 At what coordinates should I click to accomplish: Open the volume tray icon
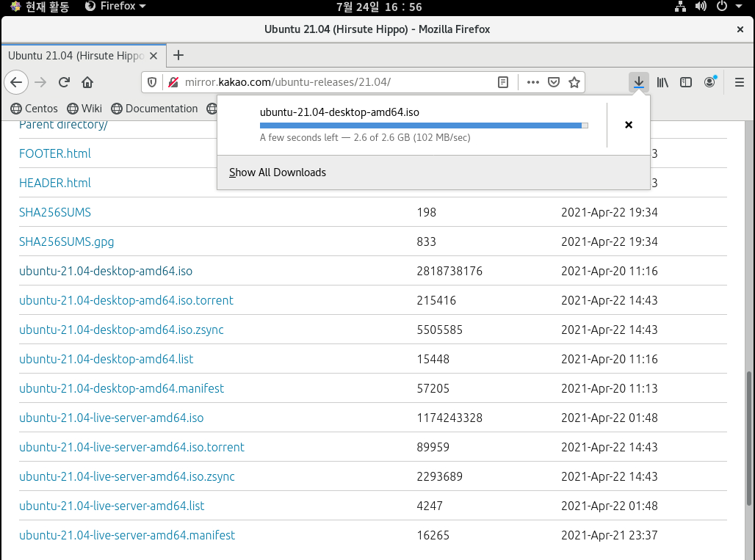[701, 7]
